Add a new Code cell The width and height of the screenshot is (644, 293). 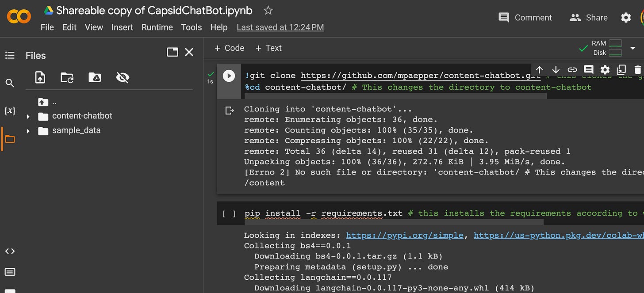229,48
